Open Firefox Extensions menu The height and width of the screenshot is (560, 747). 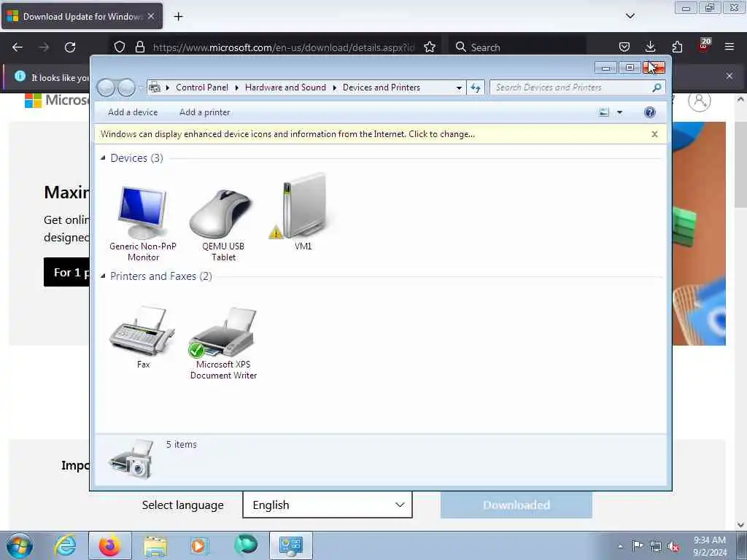pos(676,47)
